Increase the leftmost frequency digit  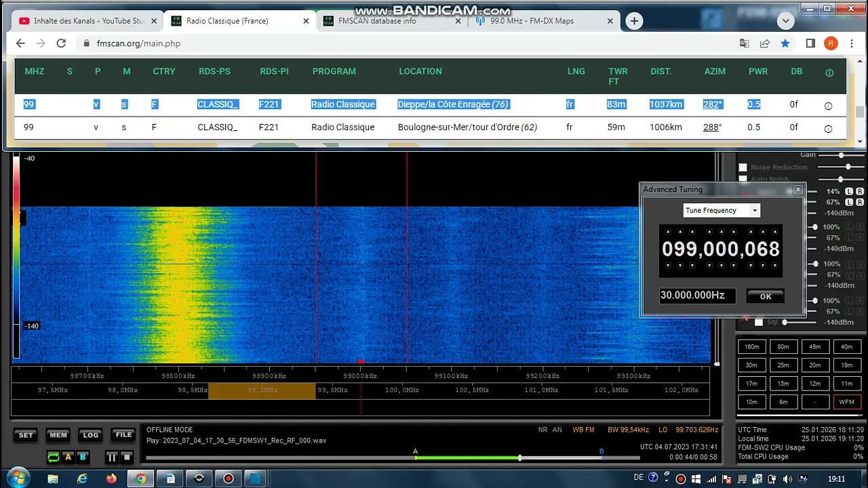(x=668, y=232)
